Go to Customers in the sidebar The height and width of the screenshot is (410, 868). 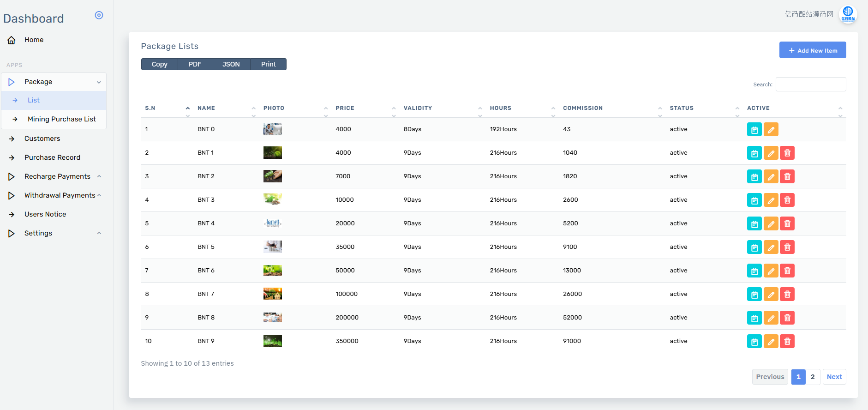42,139
